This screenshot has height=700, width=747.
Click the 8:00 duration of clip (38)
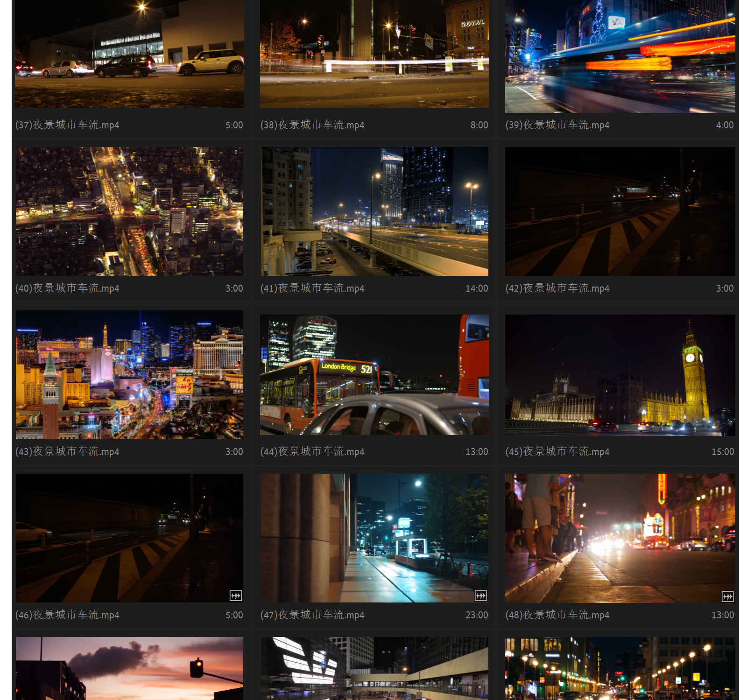(479, 125)
